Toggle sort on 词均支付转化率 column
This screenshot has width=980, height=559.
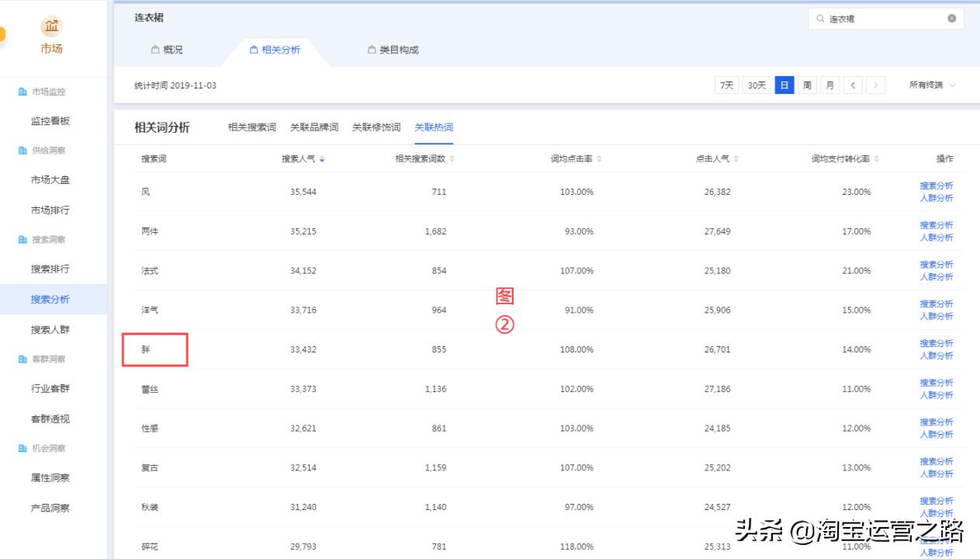[x=876, y=158]
